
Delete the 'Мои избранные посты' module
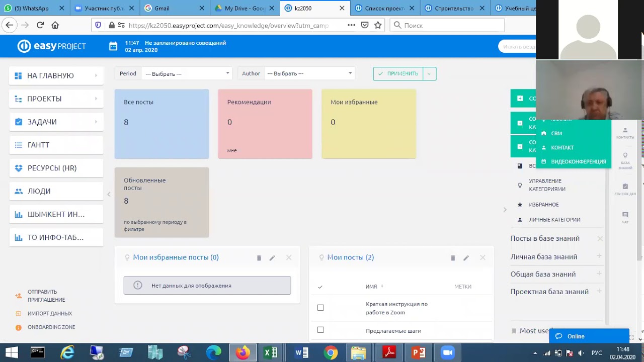tap(259, 258)
